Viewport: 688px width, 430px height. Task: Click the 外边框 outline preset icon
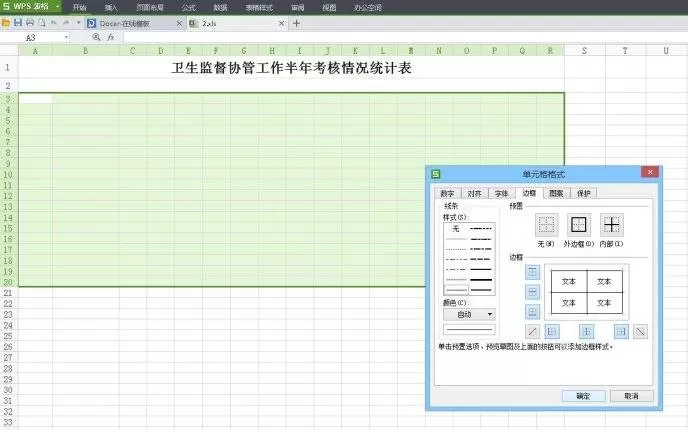[x=579, y=225]
